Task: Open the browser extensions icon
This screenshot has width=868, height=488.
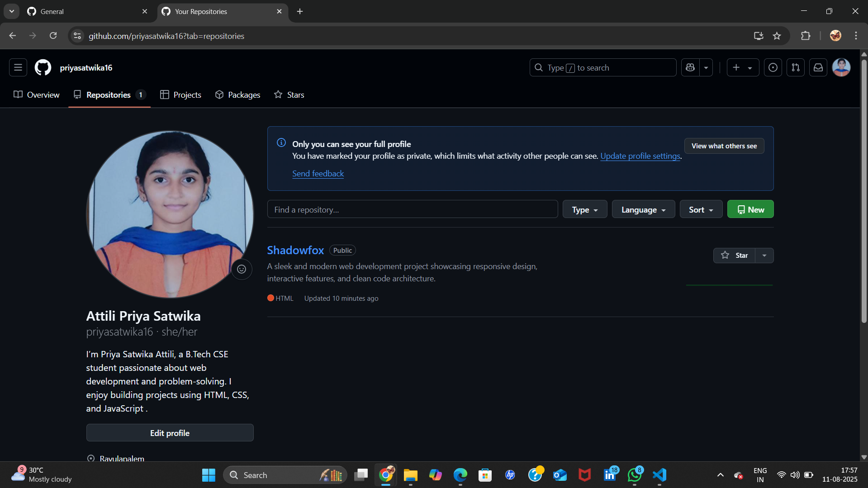Action: (806, 36)
